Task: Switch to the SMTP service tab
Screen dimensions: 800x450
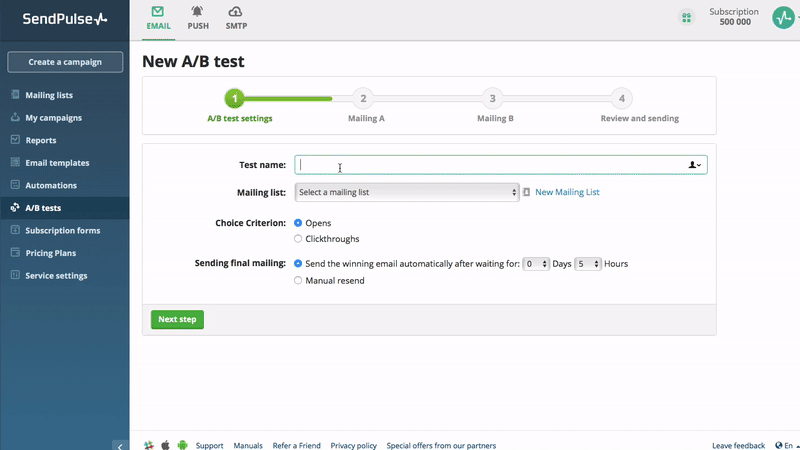Action: point(236,18)
